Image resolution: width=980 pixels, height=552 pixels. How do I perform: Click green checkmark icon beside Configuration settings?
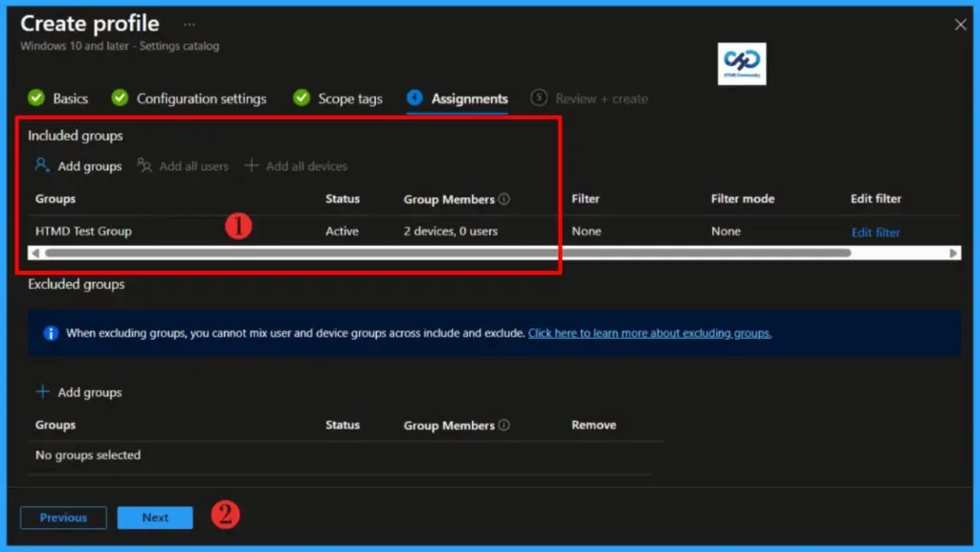[120, 98]
